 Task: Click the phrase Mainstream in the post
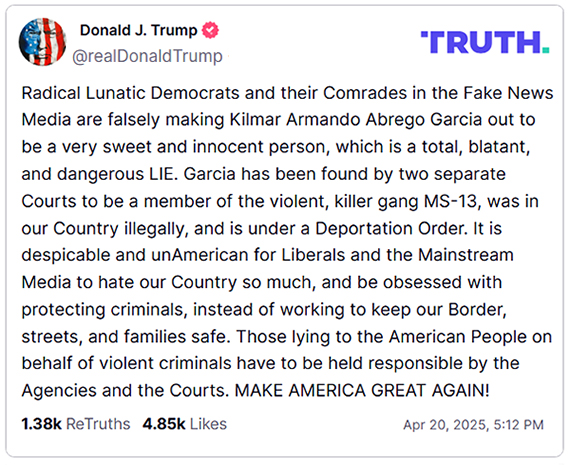tap(466, 255)
